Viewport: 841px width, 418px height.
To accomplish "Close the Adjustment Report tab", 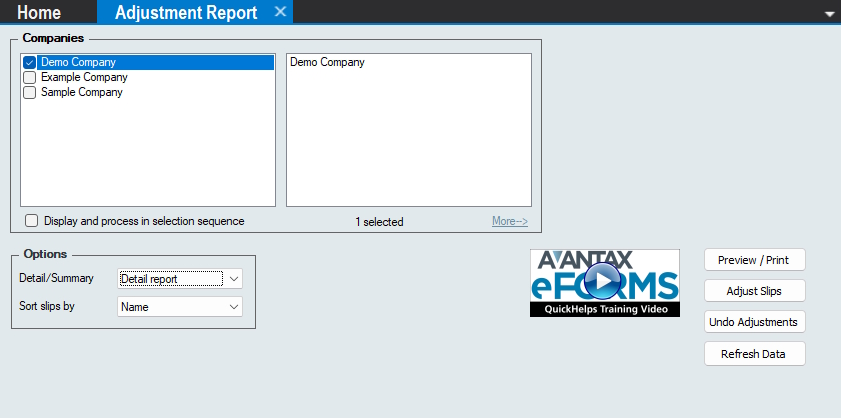I will click(x=280, y=12).
